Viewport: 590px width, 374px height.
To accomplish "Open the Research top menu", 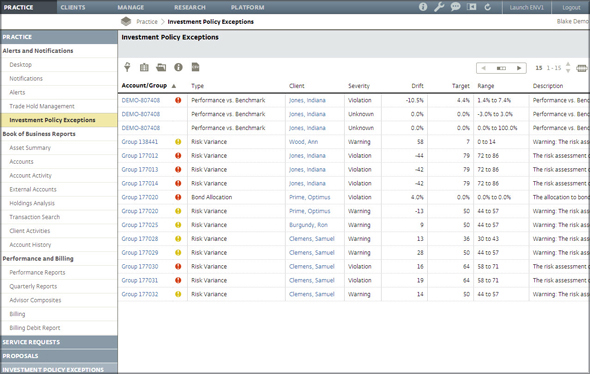I will (x=190, y=7).
